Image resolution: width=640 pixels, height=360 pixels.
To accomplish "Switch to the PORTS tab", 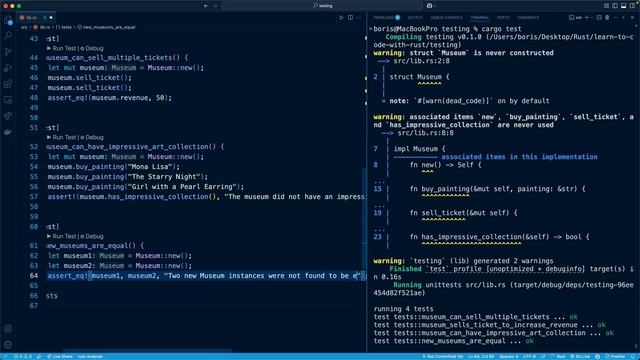I will tap(503, 18).
